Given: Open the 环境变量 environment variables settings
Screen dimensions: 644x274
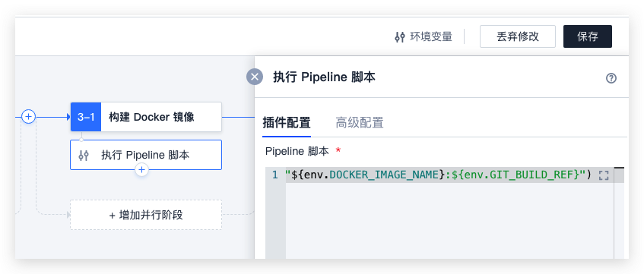Looking at the screenshot, I should tap(423, 36).
